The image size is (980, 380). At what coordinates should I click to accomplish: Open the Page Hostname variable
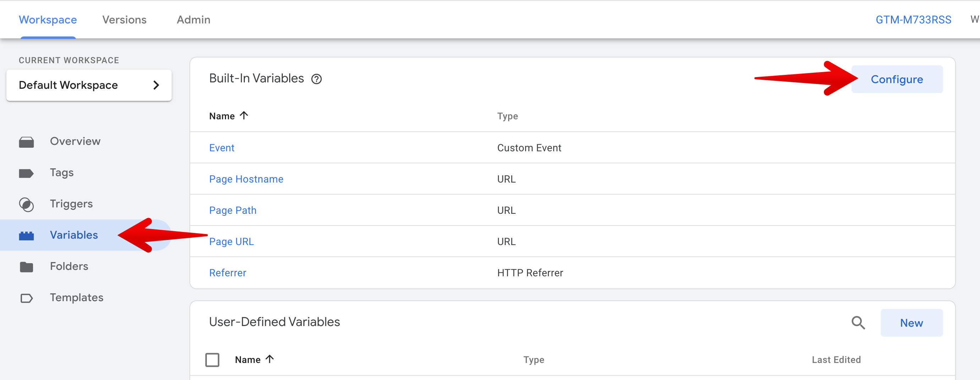click(246, 179)
